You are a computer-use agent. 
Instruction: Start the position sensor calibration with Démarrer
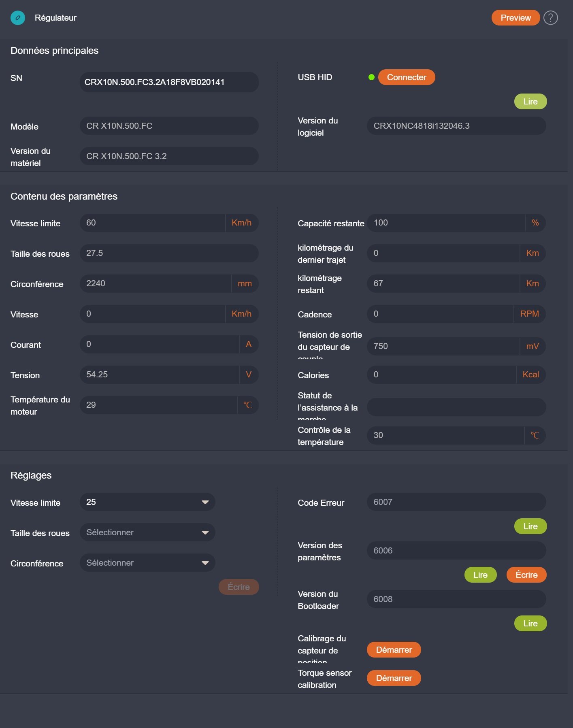(394, 650)
